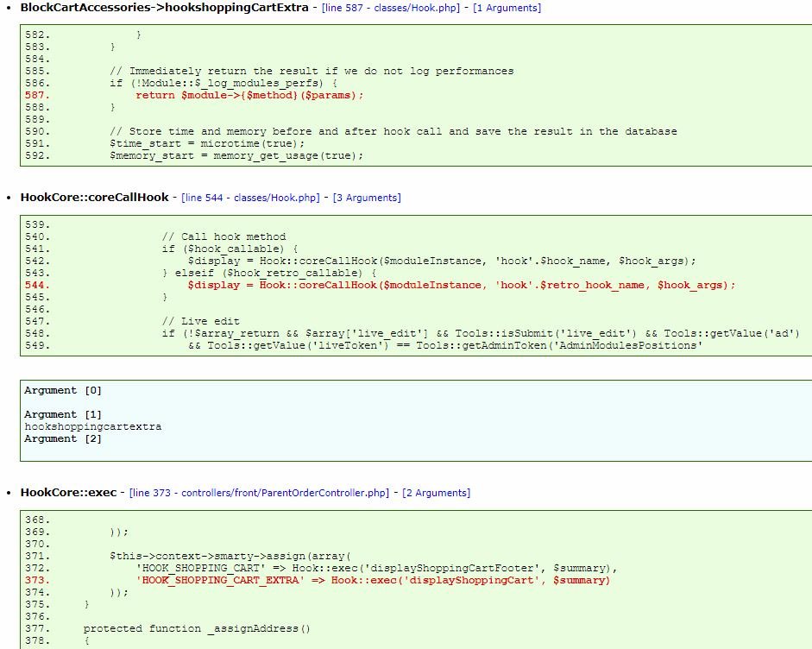812x649 pixels.
Task: Click the $memory_start = memory_get_usage line
Action: point(236,156)
